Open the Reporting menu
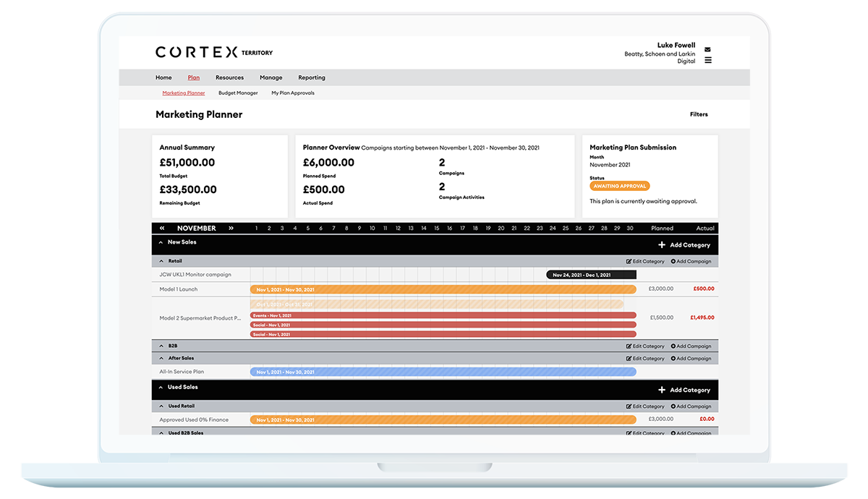 (x=312, y=78)
